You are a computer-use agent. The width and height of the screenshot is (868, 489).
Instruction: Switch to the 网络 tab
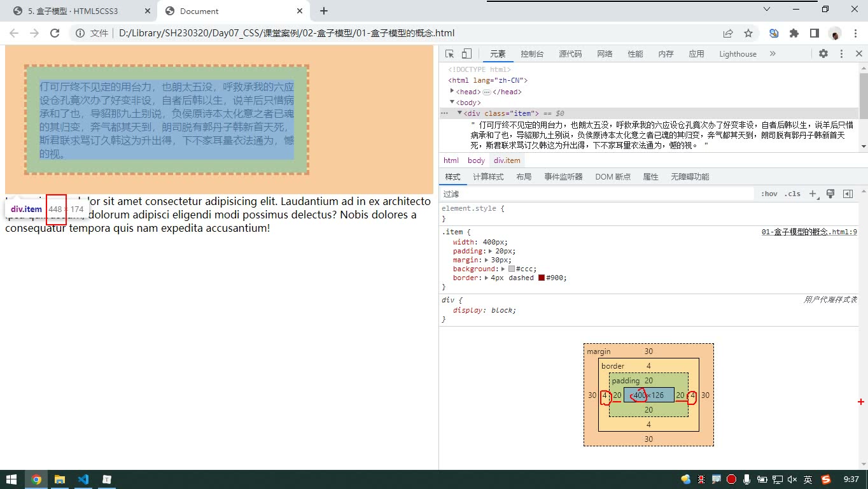[x=605, y=54]
